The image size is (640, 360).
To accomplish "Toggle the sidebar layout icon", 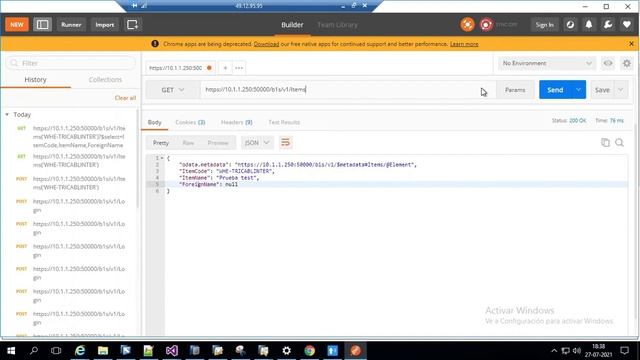I will (x=42, y=24).
